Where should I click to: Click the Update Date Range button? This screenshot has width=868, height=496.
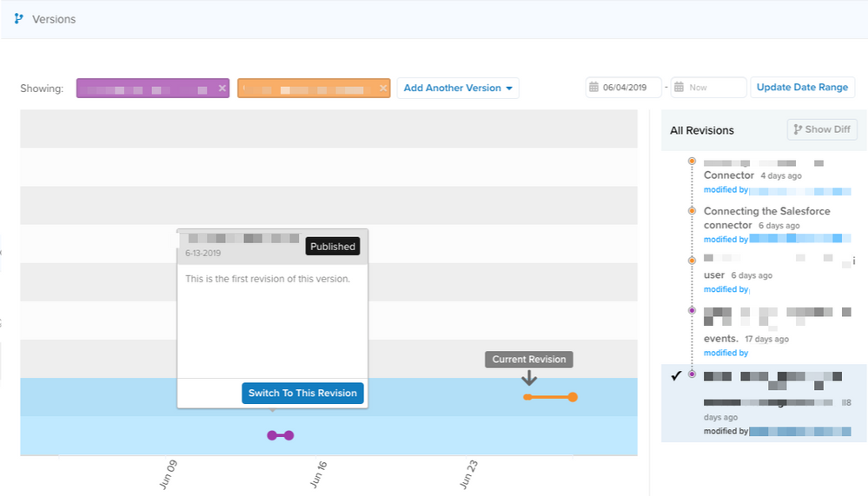(x=802, y=88)
